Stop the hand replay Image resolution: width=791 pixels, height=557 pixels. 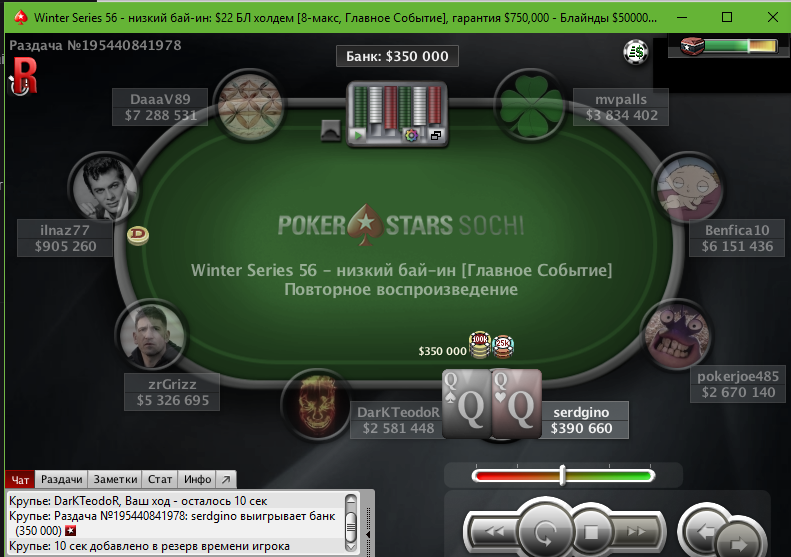point(591,532)
